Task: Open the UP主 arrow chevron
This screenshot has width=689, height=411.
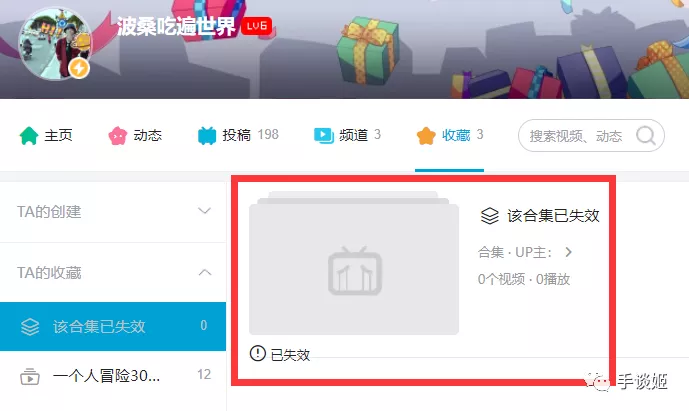Action: [569, 252]
